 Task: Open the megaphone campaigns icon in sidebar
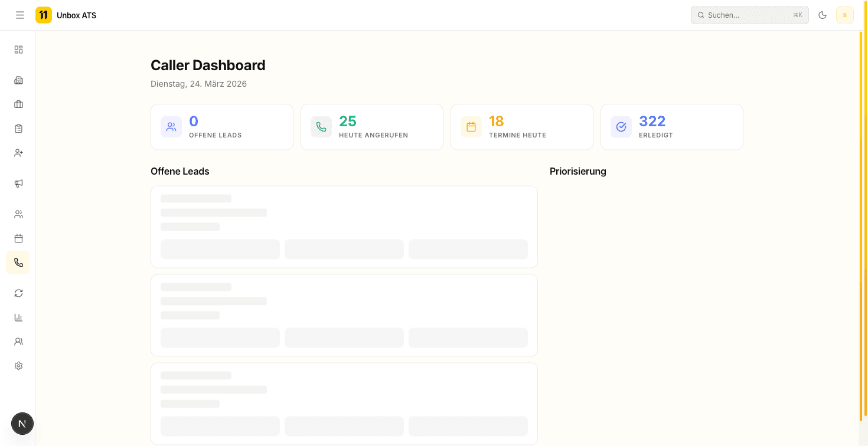pos(18,183)
